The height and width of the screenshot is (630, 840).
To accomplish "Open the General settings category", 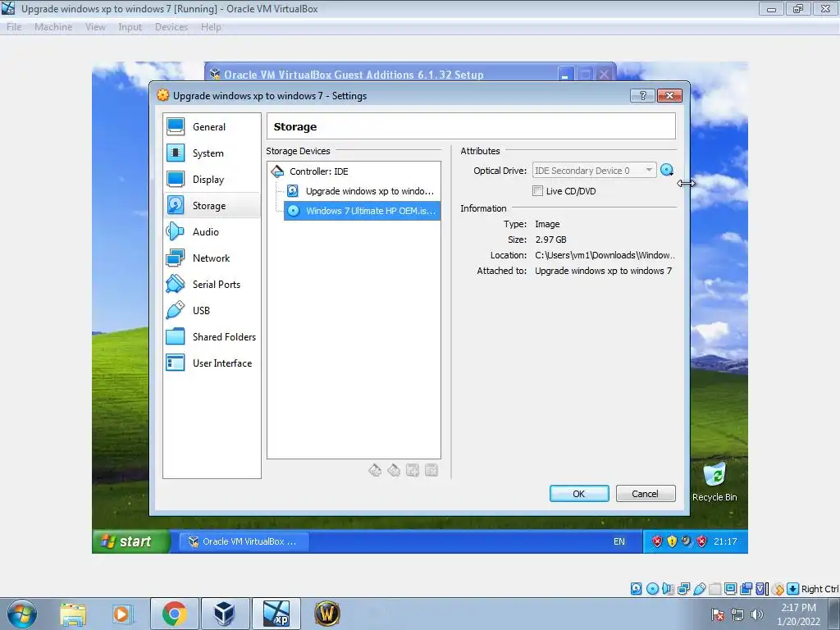I will (212, 127).
